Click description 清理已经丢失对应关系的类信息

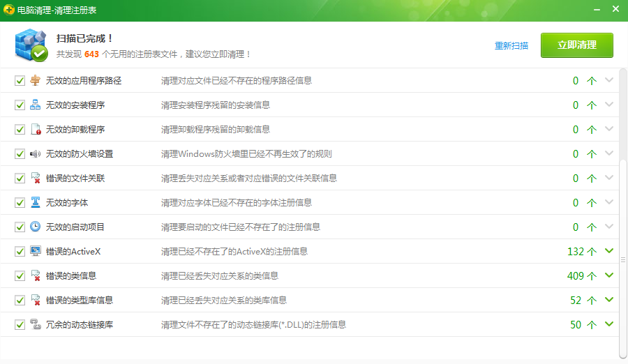coord(220,276)
